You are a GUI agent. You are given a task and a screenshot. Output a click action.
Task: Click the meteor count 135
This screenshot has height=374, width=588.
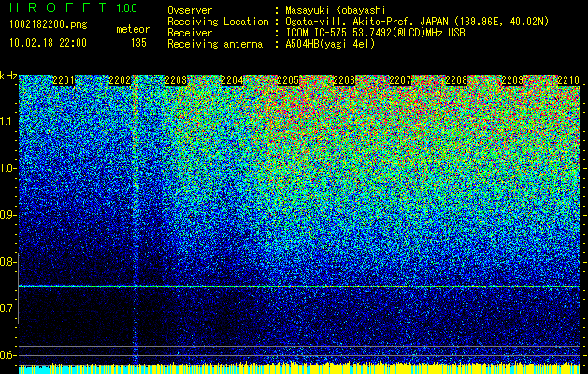click(x=138, y=43)
